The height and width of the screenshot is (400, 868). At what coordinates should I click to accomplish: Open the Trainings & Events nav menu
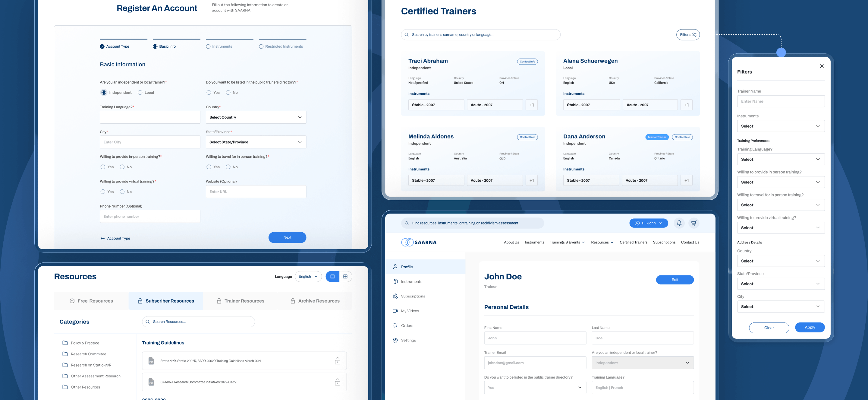click(x=567, y=242)
